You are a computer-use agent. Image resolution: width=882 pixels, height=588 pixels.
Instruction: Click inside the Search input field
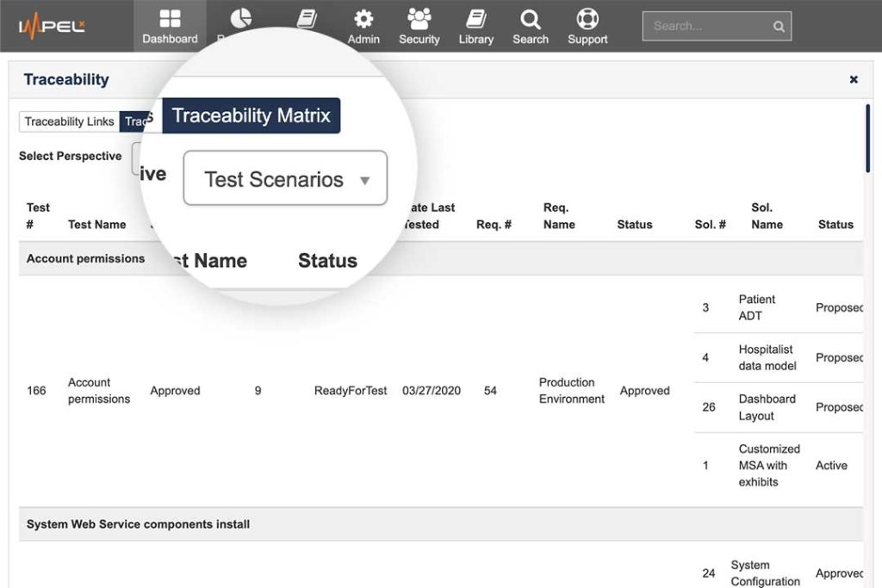click(706, 26)
